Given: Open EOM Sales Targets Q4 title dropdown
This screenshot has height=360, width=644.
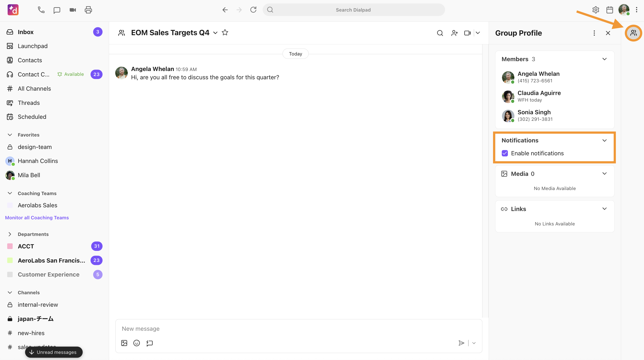Looking at the screenshot, I should point(215,33).
